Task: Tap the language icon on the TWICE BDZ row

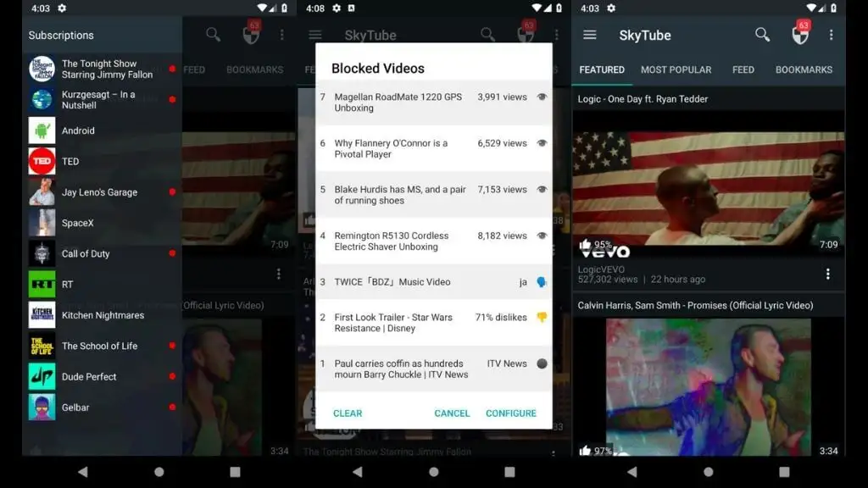Action: (x=542, y=282)
